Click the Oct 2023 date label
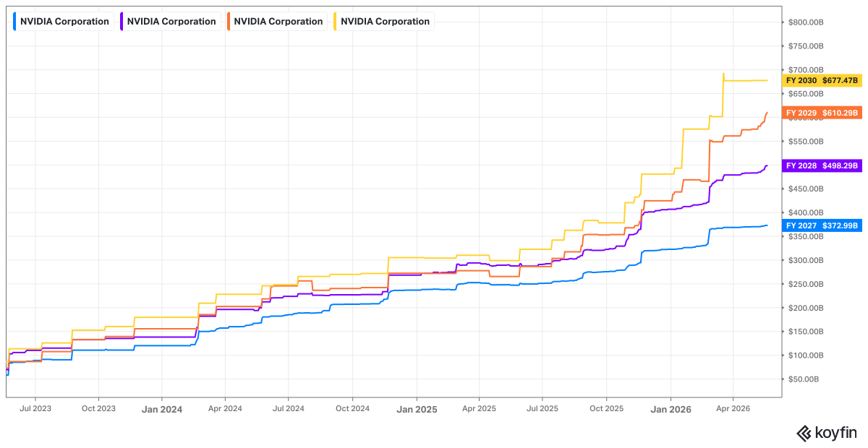 tap(98, 408)
